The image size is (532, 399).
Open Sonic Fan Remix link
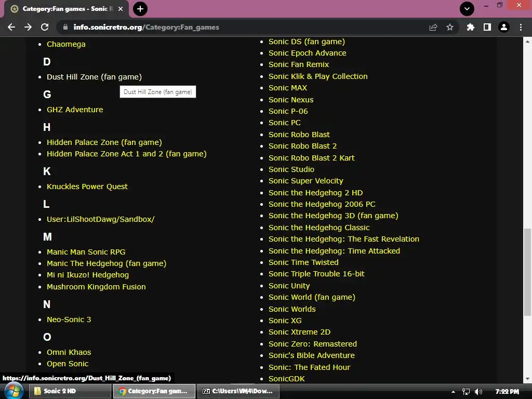pyautogui.click(x=299, y=64)
